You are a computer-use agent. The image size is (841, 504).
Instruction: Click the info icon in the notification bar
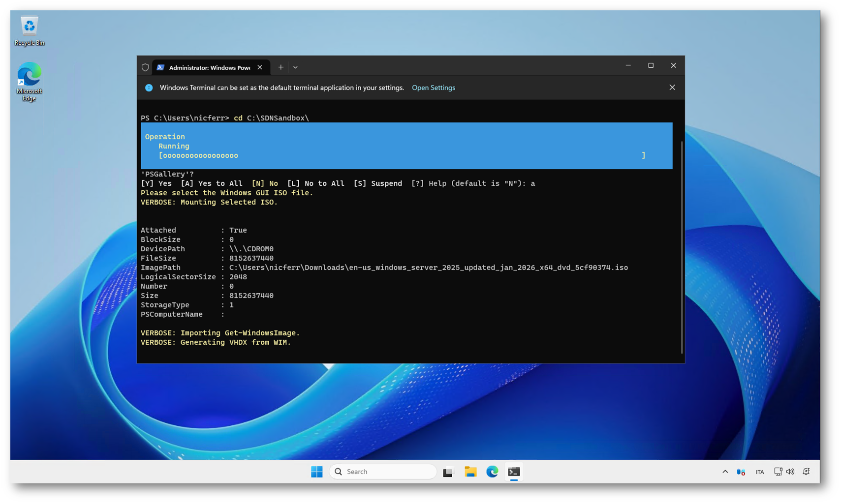coord(149,88)
